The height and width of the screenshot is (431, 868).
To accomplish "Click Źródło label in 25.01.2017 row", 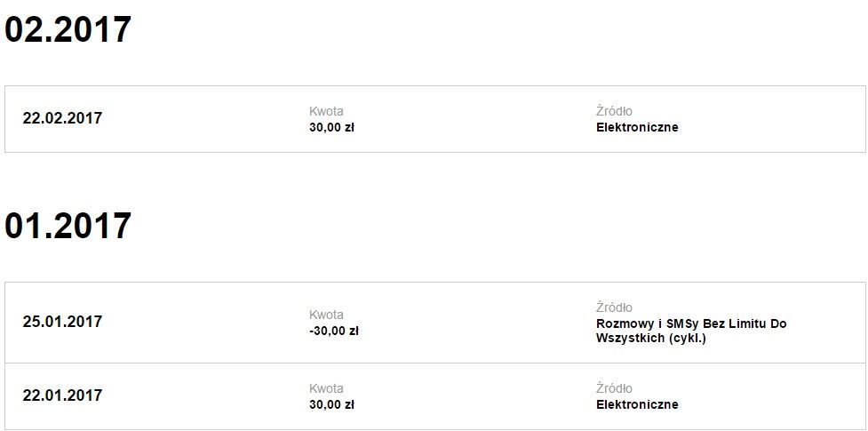I will [x=614, y=308].
